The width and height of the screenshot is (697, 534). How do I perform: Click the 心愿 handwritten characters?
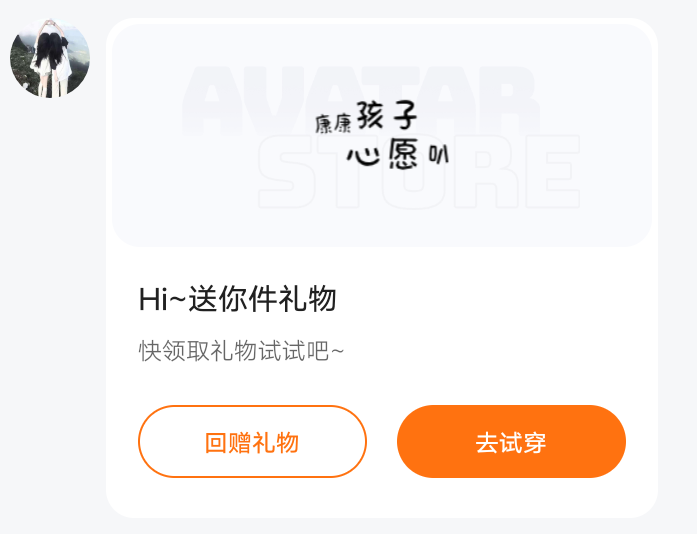point(383,153)
